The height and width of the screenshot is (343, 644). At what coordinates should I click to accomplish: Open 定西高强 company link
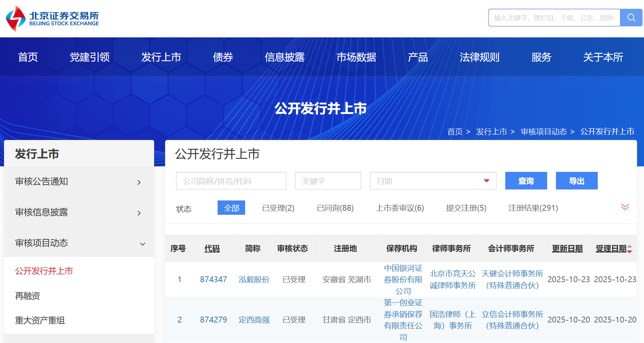coord(254,320)
